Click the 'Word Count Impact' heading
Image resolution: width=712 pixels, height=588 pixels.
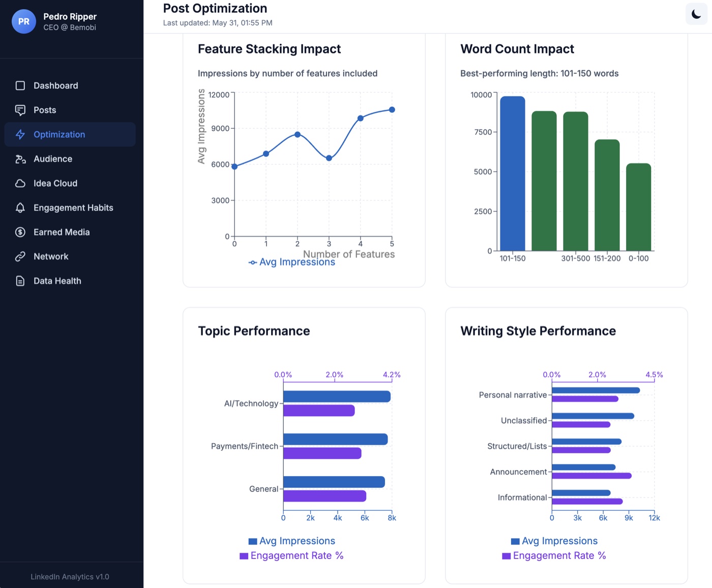[517, 49]
